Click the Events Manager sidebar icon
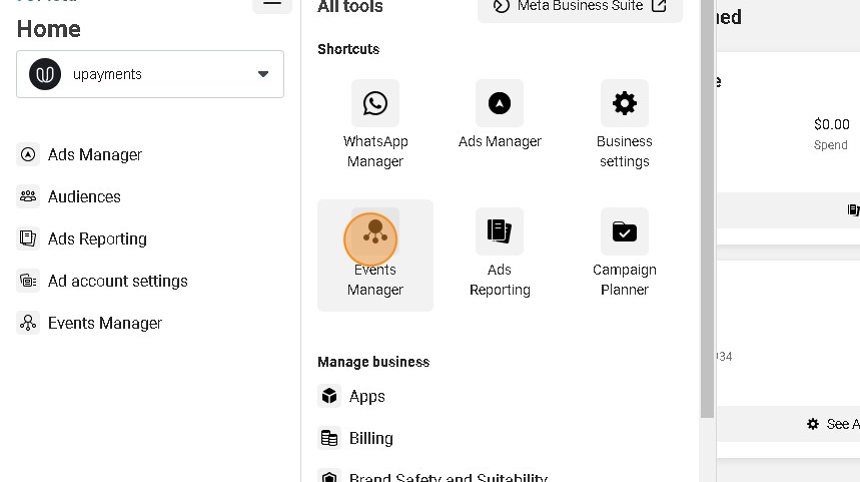Screen dimensions: 860x482 [28, 324]
